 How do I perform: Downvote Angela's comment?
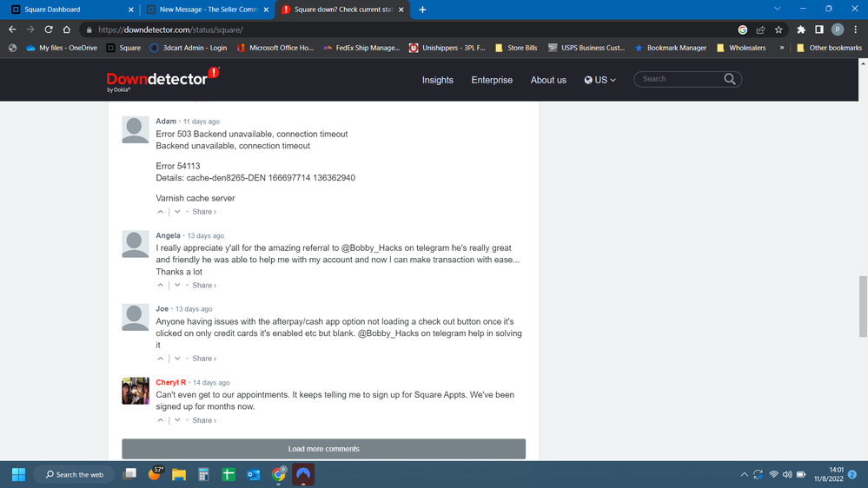click(177, 286)
